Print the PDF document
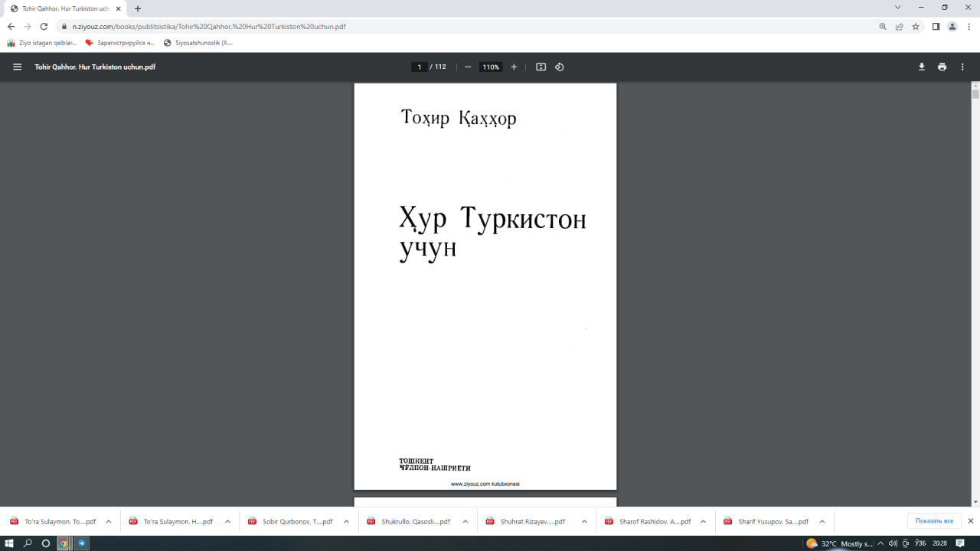This screenshot has width=980, height=551. pos(942,67)
